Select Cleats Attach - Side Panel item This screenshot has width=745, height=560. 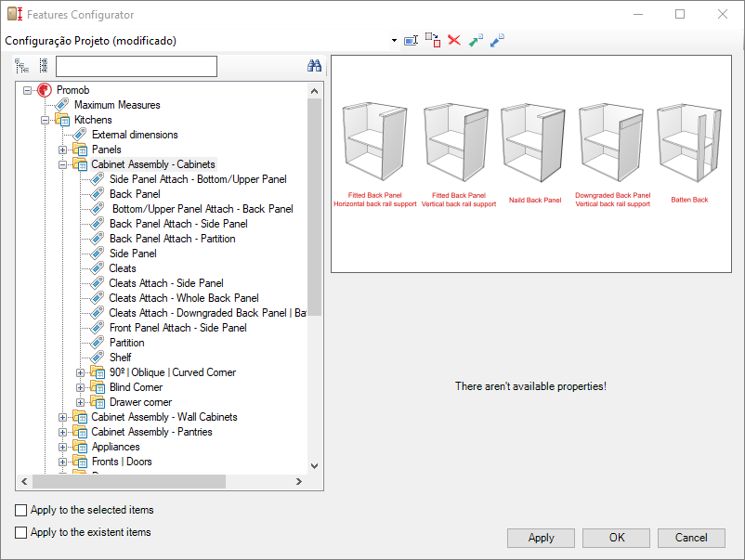click(x=166, y=283)
